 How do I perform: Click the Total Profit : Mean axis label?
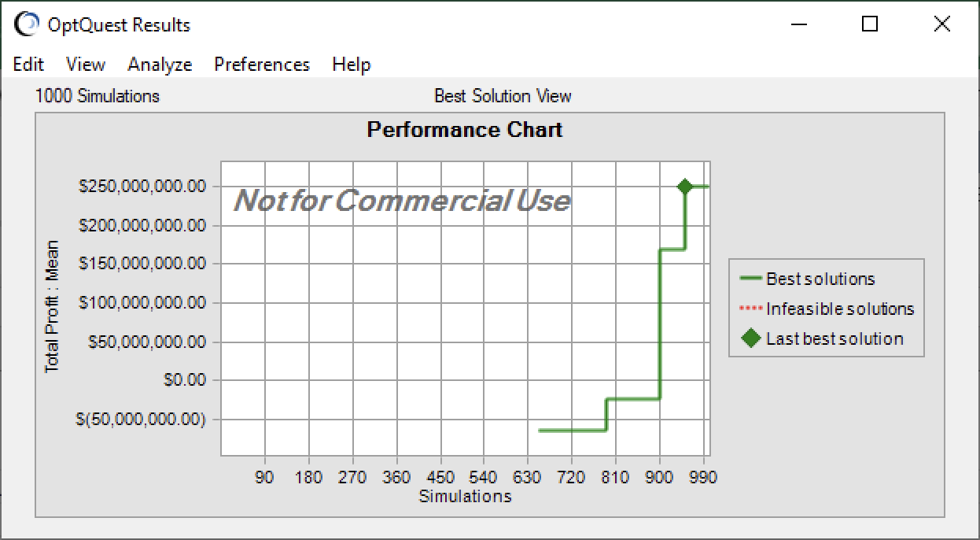[53, 307]
